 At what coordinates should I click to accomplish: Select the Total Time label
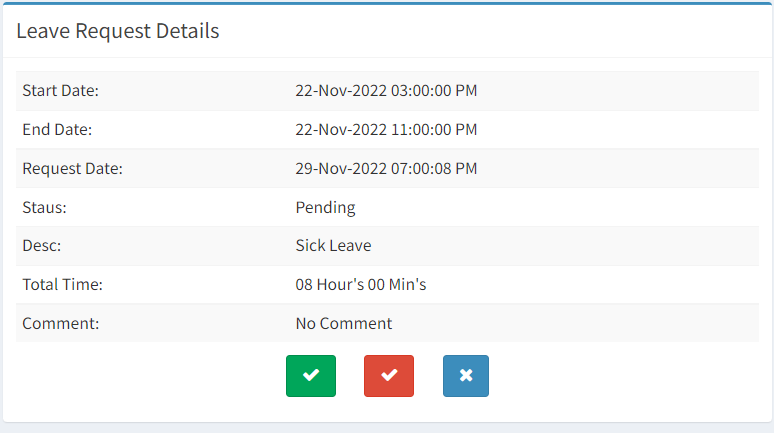click(x=62, y=285)
